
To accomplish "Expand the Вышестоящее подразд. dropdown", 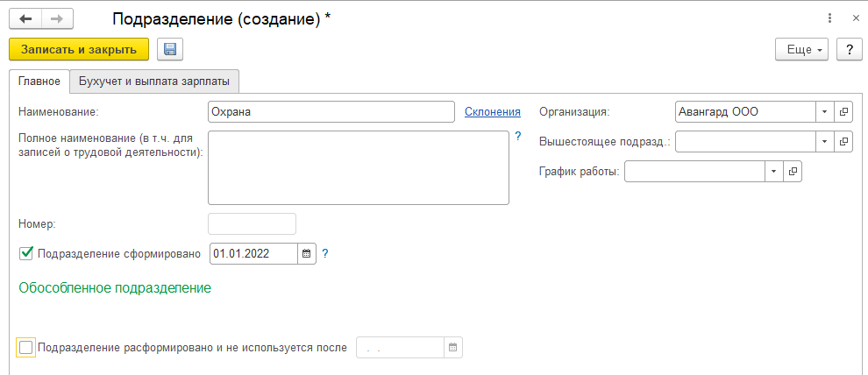I will coord(825,141).
